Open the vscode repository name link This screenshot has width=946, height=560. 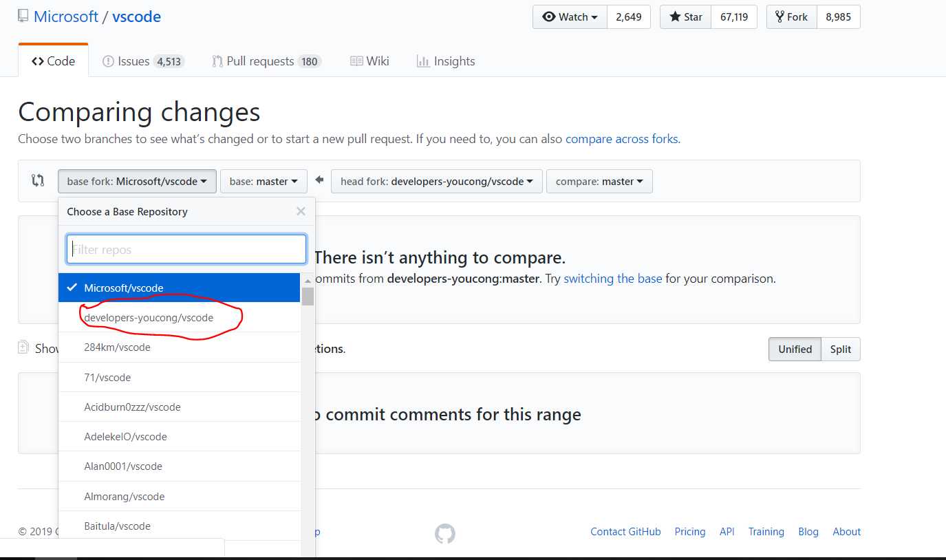[x=136, y=17]
